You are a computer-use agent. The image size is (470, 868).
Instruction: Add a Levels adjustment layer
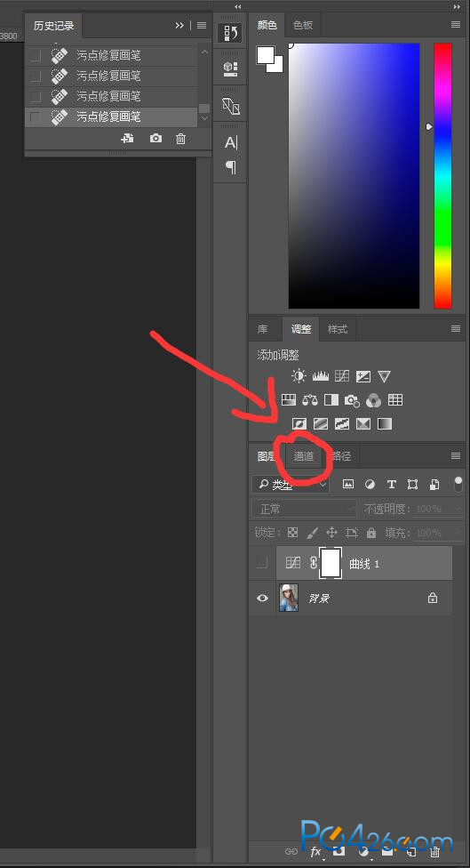click(x=321, y=376)
